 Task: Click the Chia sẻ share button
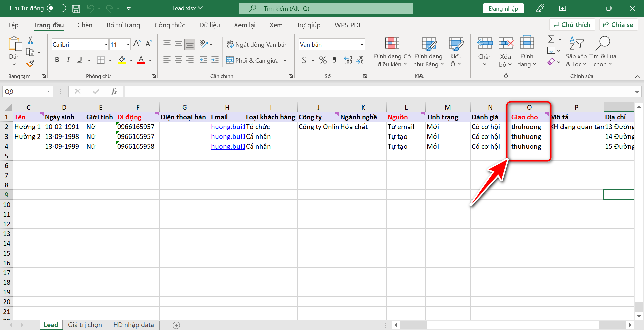pos(618,25)
